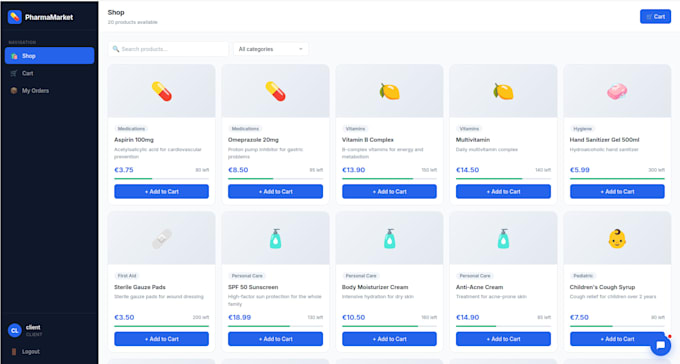Click the Body Moisturizer Cream bottle image
Image resolution: width=680 pixels, height=364 pixels.
389,239
